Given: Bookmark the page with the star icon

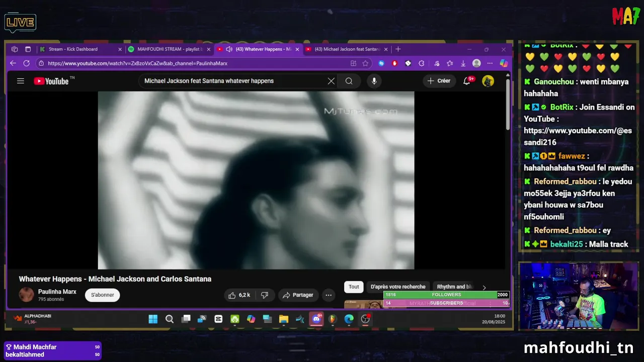Looking at the screenshot, I should click(x=365, y=63).
